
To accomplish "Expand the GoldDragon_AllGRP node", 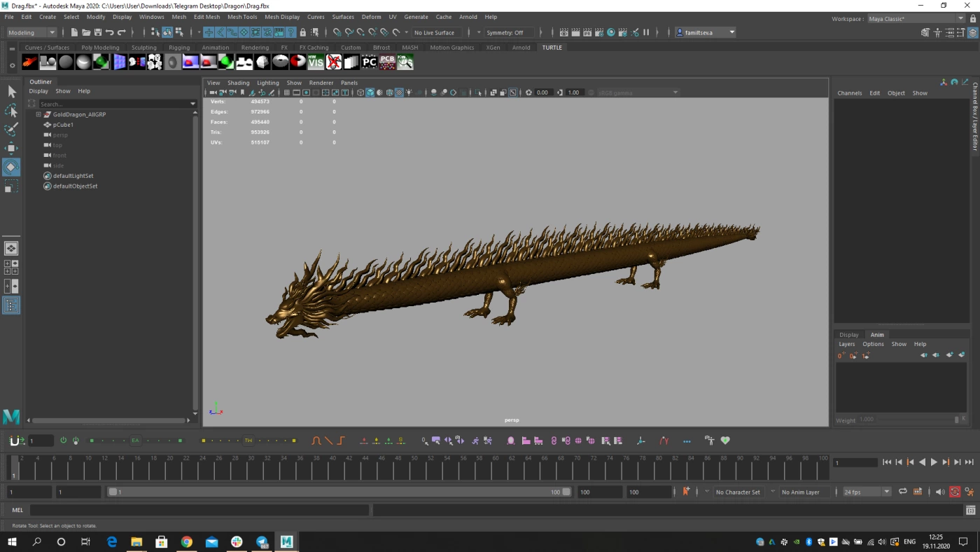I will coord(38,114).
